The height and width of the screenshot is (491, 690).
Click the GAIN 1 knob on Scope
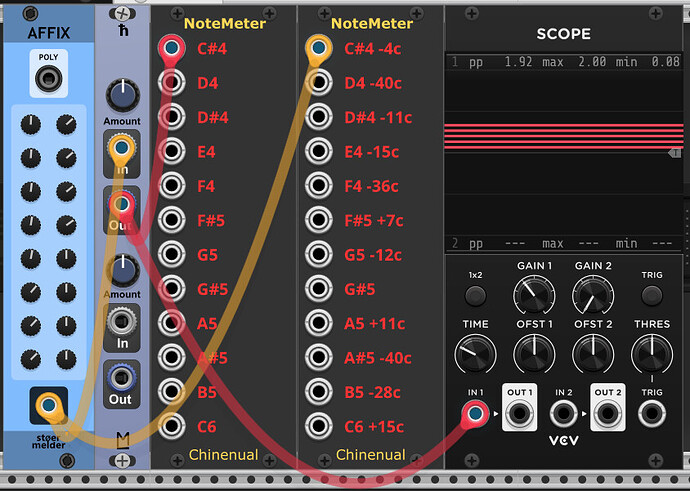coord(534,296)
